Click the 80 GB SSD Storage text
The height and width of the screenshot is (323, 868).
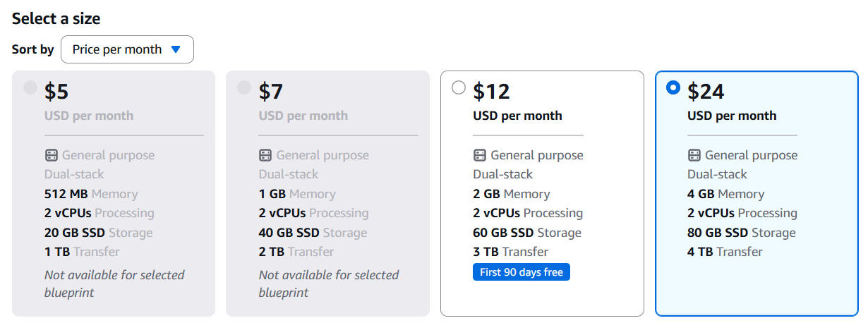point(741,233)
